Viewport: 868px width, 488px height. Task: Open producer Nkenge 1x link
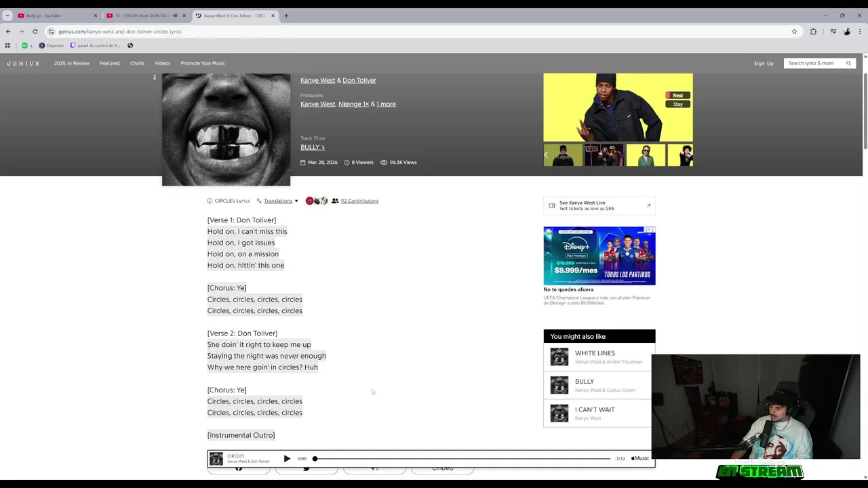(353, 104)
